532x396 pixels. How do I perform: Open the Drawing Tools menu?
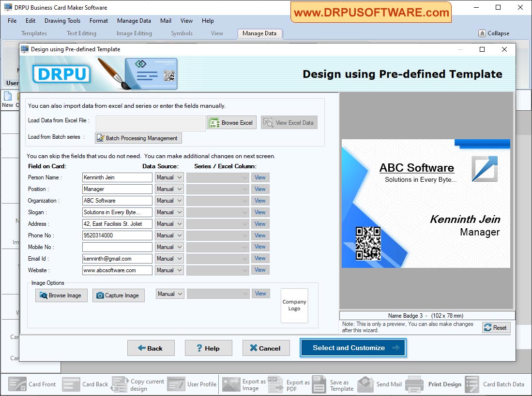click(62, 21)
